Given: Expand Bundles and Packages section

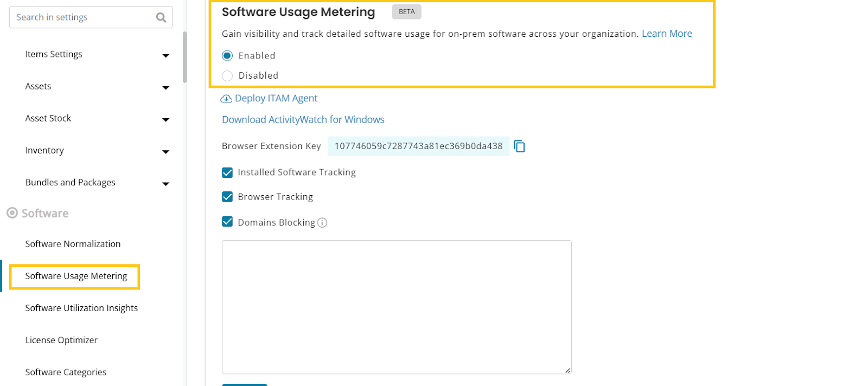Looking at the screenshot, I should (165, 184).
